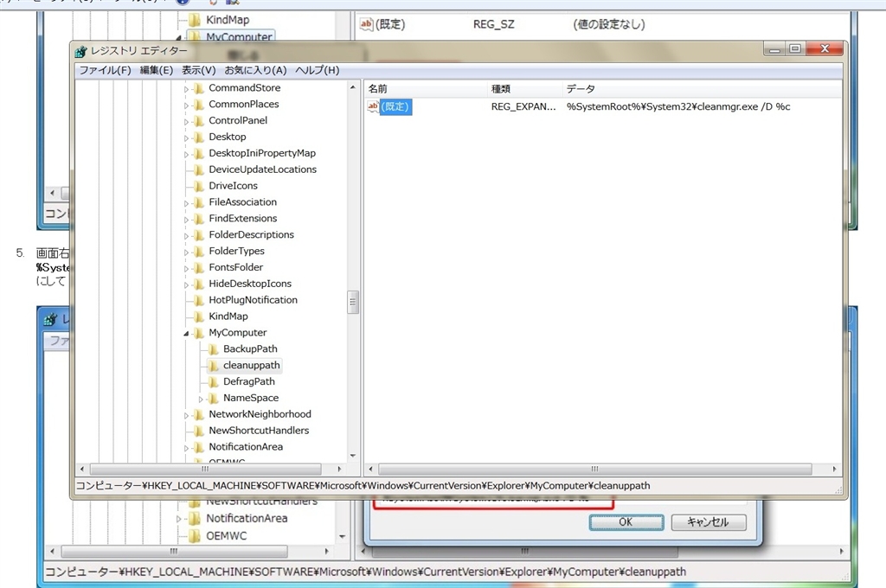Collapse the MyComputer key in front window
Screen dimensions: 886x588
(186, 334)
